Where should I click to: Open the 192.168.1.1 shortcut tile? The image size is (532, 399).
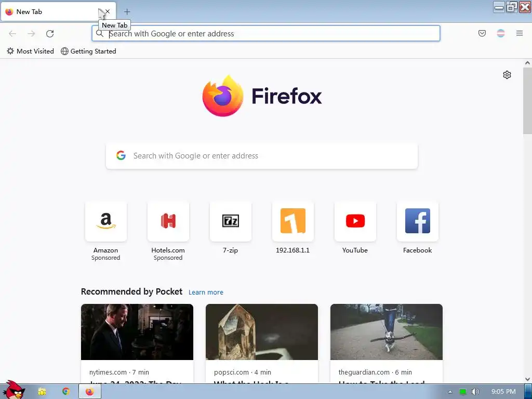click(x=293, y=221)
